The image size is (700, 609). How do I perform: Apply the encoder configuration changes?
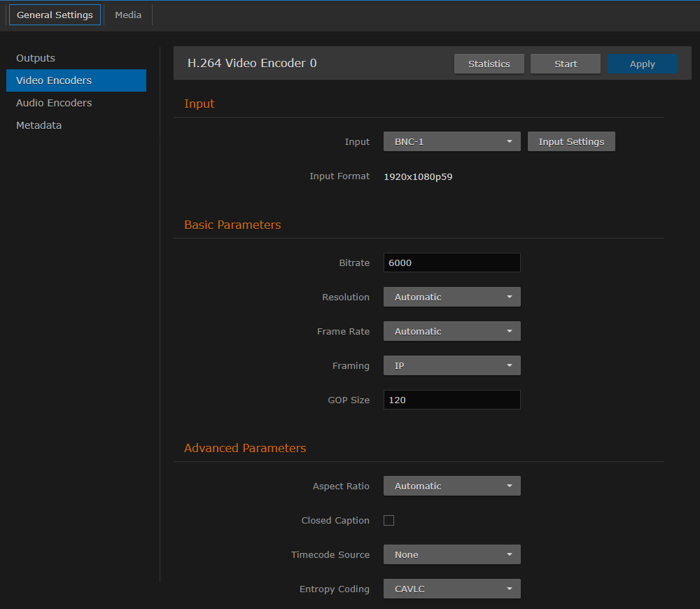(x=642, y=63)
